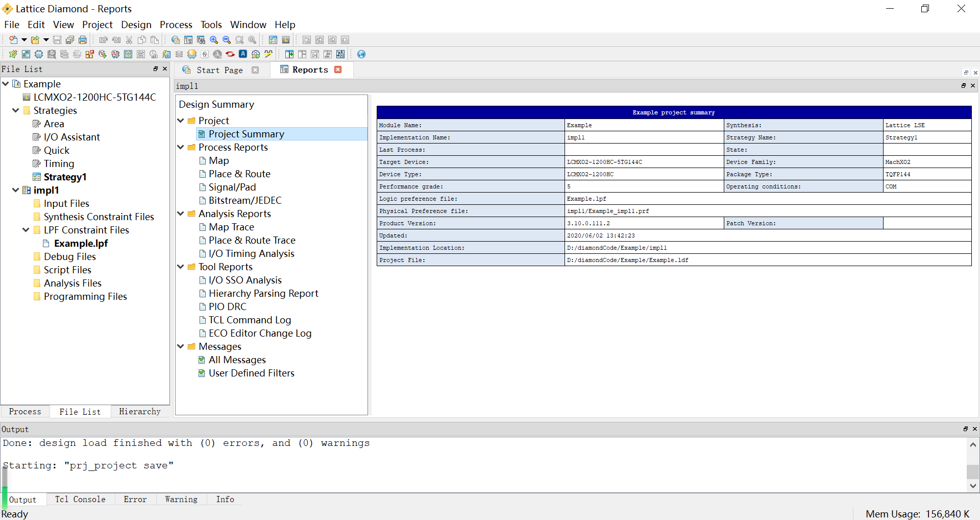Click the red swirl Synplify icon

pyautogui.click(x=230, y=54)
